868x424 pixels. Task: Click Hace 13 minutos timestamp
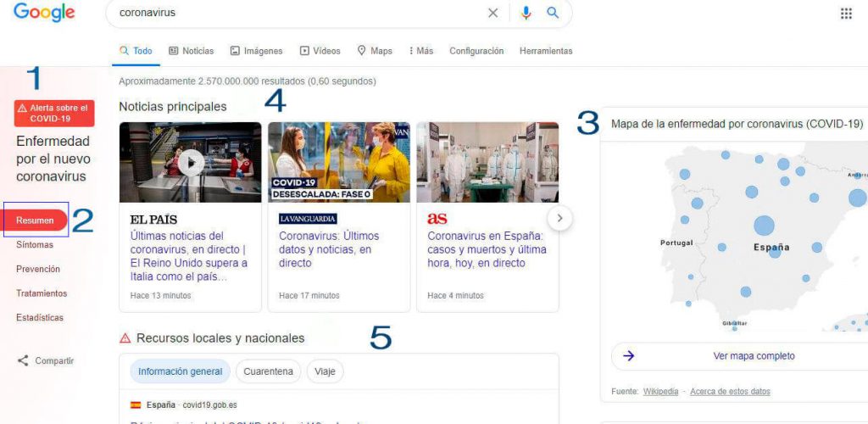coord(160,296)
